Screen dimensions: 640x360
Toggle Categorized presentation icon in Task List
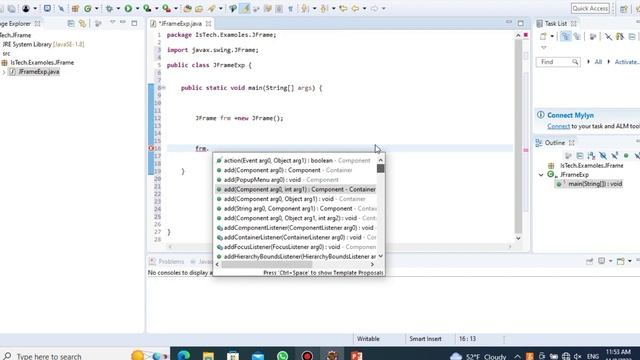[x=566, y=36]
